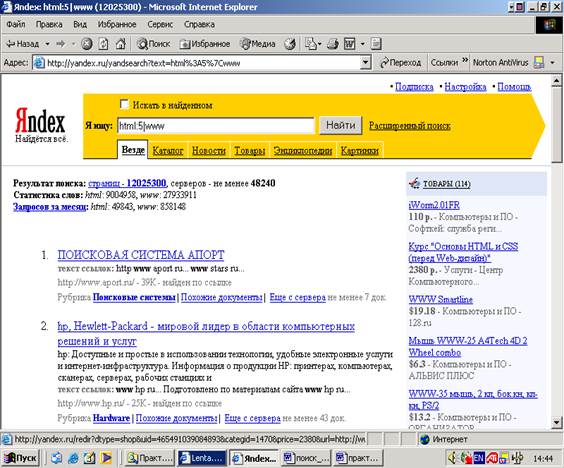Screen dimensions: 564x468
Task: Click the Refresh page toolbar icon
Action: click(103, 44)
